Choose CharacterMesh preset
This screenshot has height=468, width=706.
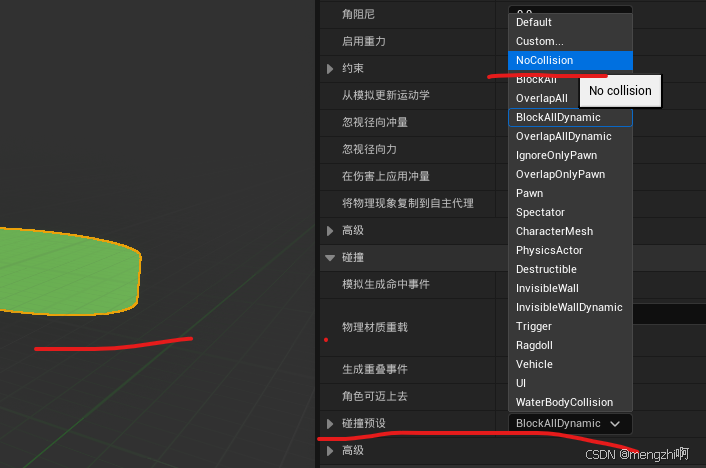(570, 231)
